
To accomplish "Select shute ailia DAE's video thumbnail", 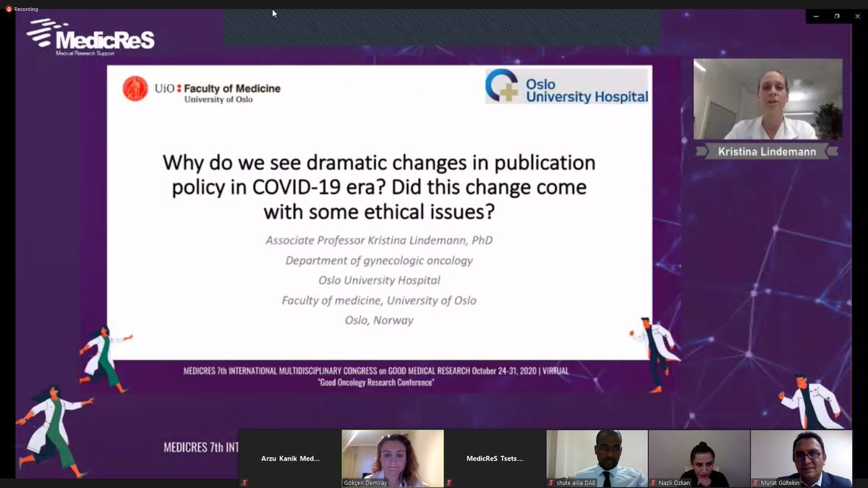I will click(x=597, y=458).
